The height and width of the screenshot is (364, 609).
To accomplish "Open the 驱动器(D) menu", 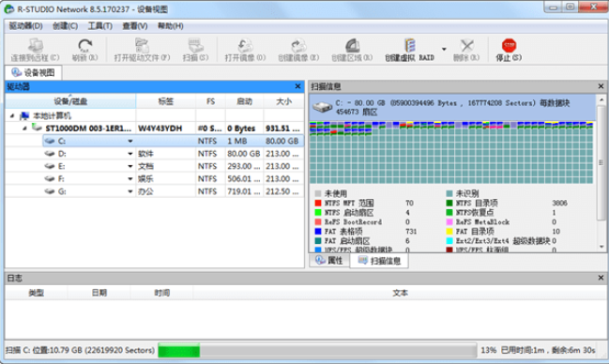I will pyautogui.click(x=25, y=26).
